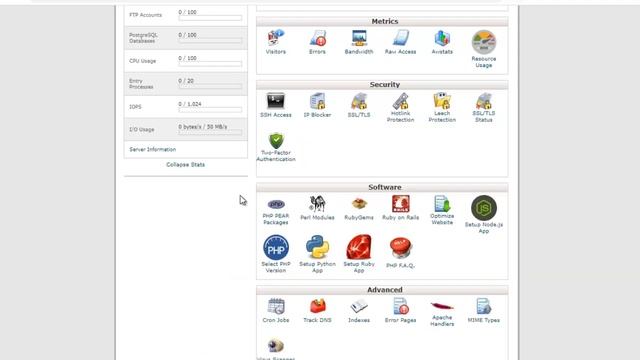Click the Collapse Stats link

coord(186,164)
